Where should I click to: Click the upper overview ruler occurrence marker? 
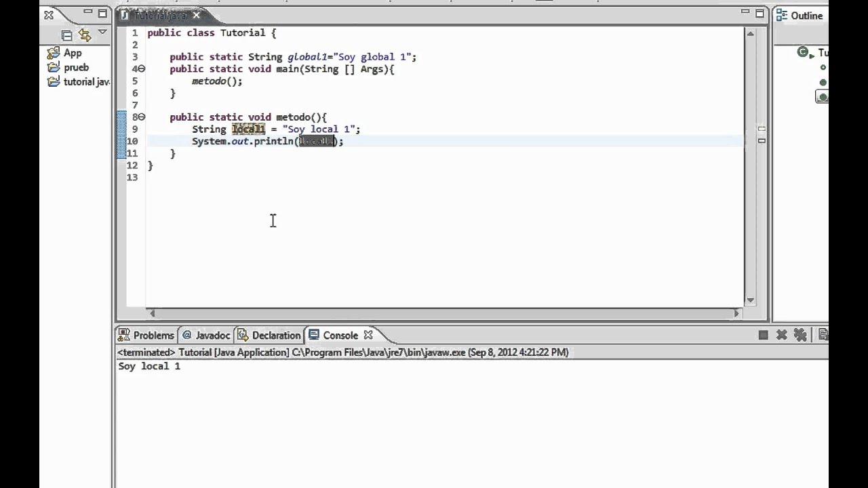tap(762, 129)
